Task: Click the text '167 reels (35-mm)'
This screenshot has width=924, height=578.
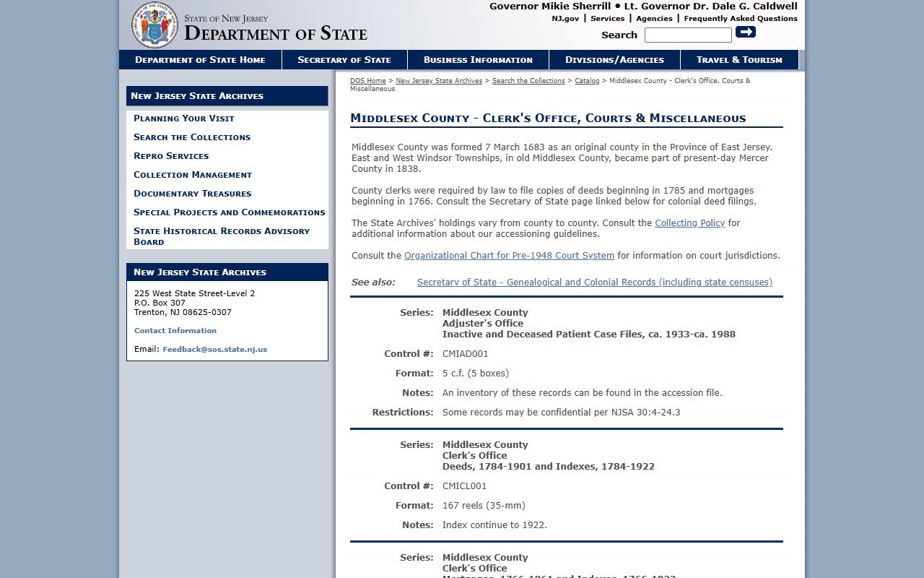Action: click(x=484, y=506)
